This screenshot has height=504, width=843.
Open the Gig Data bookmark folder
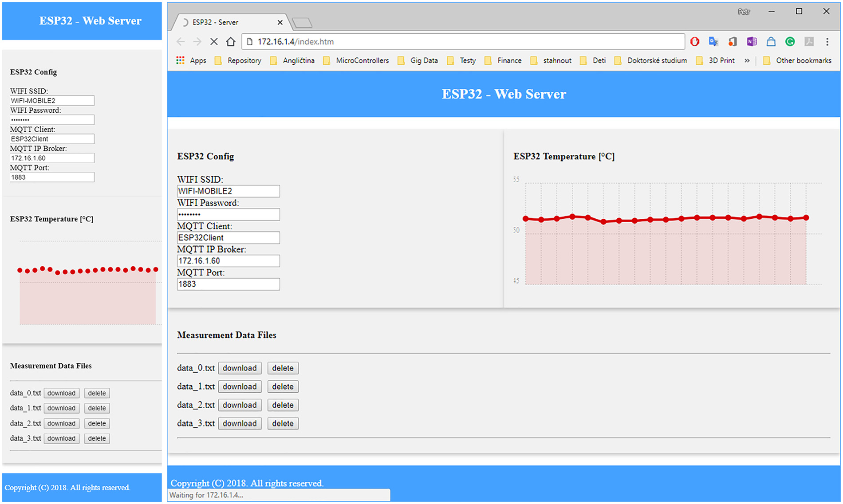pyautogui.click(x=418, y=60)
